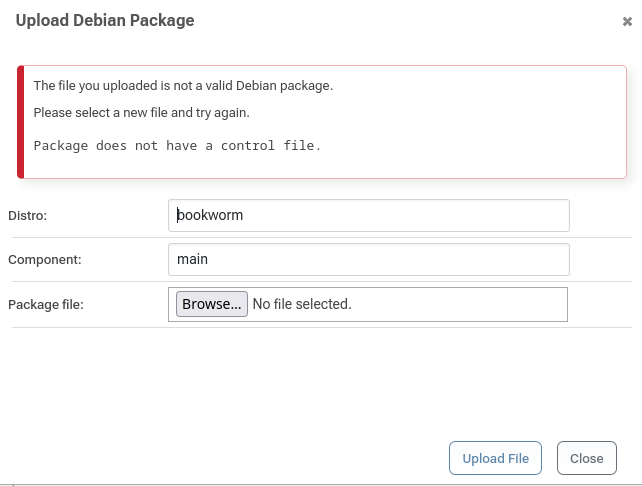
Task: Click empty space inside the Package file box
Action: click(x=460, y=304)
